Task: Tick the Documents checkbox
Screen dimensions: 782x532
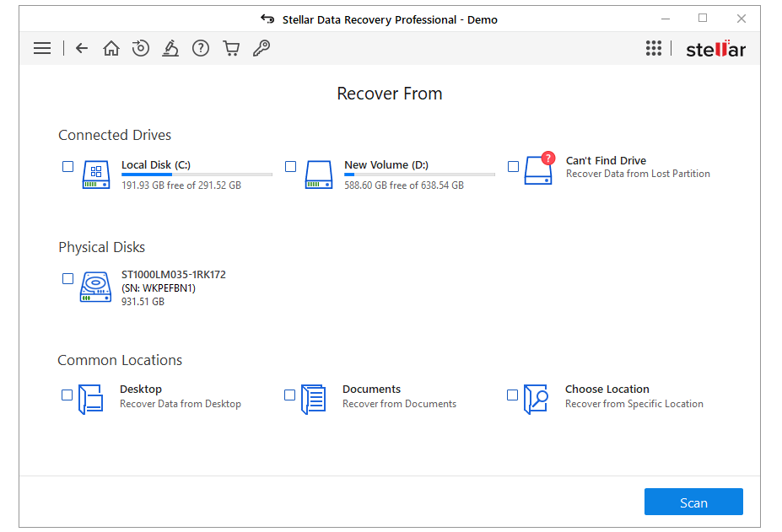Action: 289,395
